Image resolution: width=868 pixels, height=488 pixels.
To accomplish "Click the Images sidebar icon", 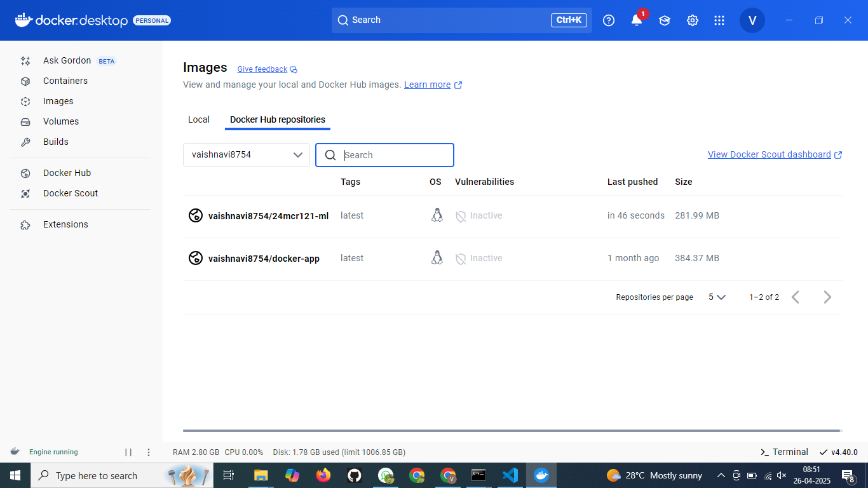I will 25,102.
